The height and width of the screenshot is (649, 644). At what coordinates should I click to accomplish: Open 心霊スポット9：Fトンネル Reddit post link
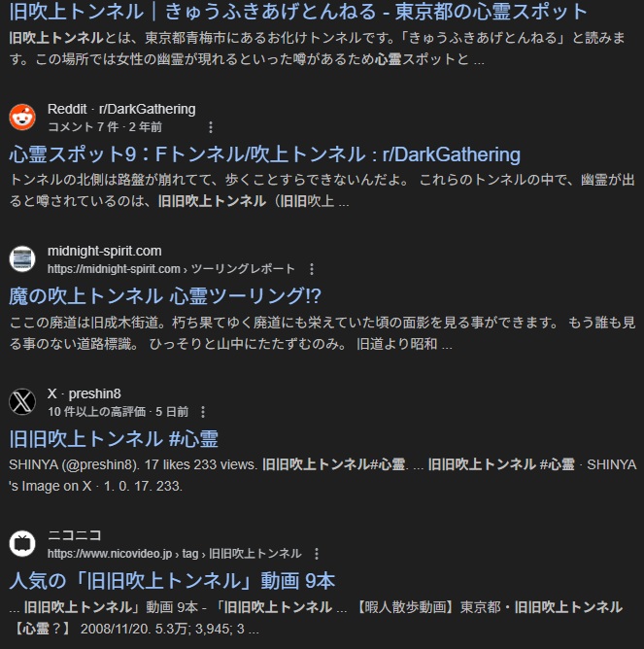click(x=264, y=154)
